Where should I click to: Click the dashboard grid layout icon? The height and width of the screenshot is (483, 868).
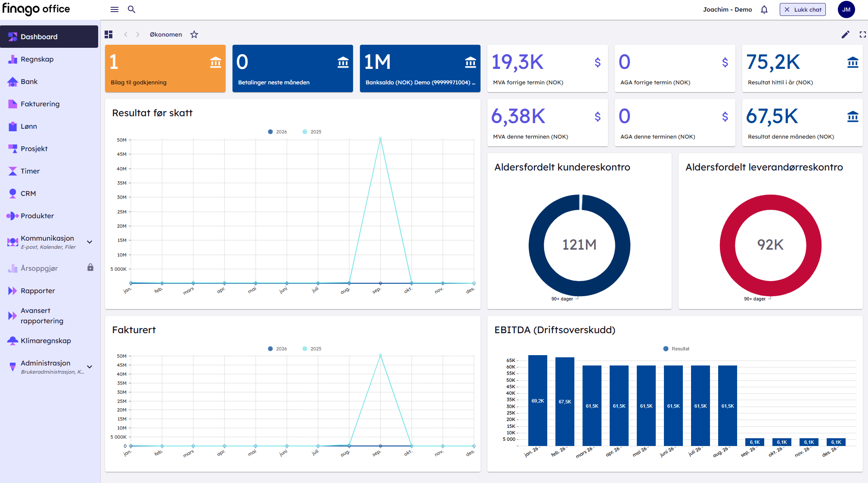coord(108,34)
